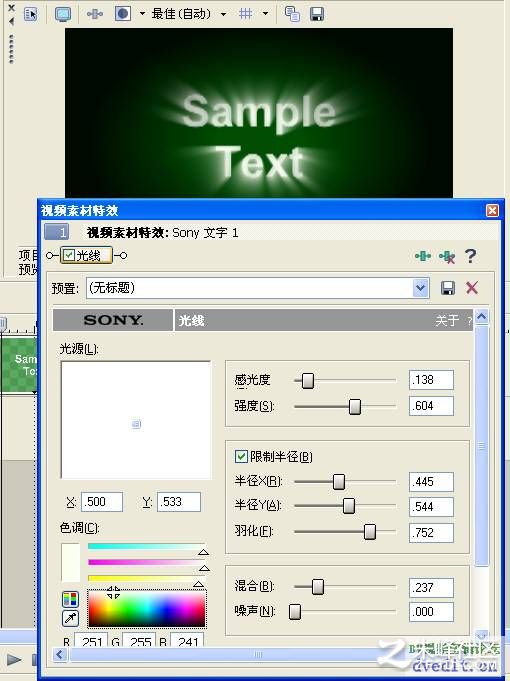Click the save preset floppy disk icon

(x=447, y=288)
